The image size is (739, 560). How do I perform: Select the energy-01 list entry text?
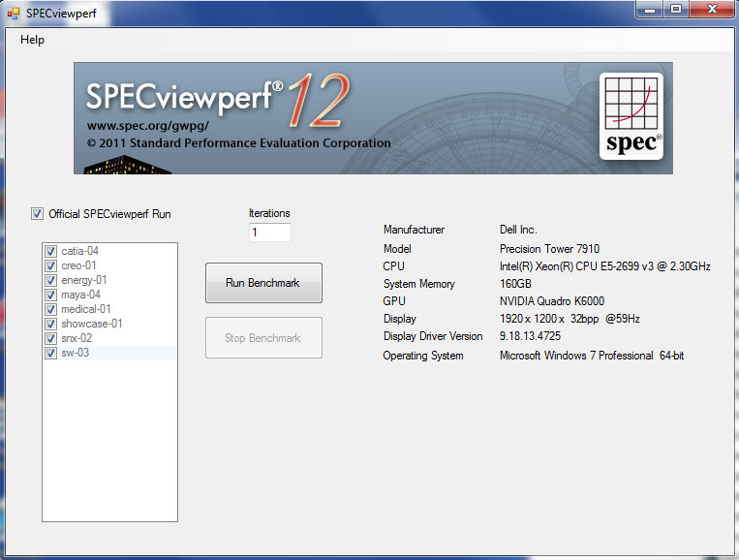(84, 280)
